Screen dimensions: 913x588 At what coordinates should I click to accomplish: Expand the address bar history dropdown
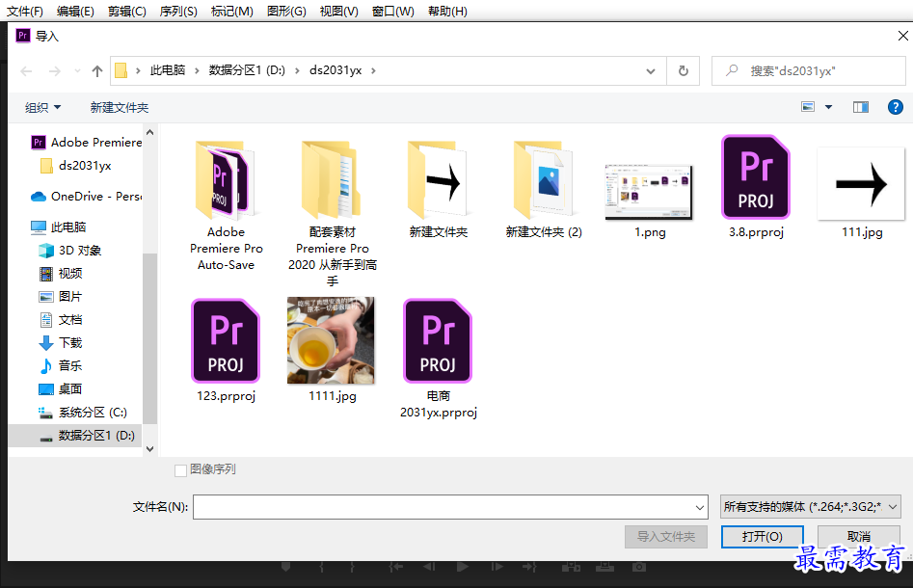click(651, 71)
